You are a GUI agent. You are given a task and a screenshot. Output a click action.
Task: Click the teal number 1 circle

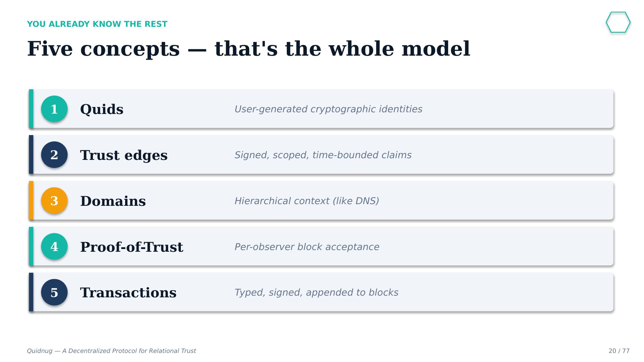pyautogui.click(x=54, y=109)
